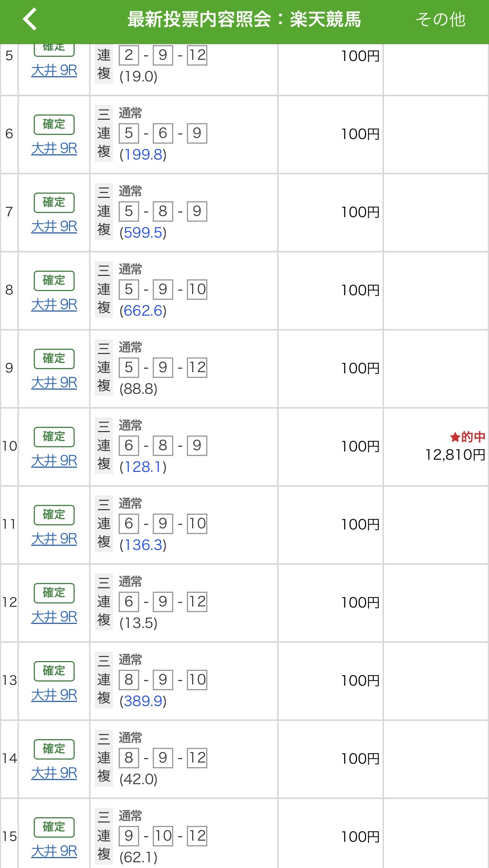This screenshot has height=868, width=489.
Task: Click the odds value 662.6
Action: click(143, 311)
